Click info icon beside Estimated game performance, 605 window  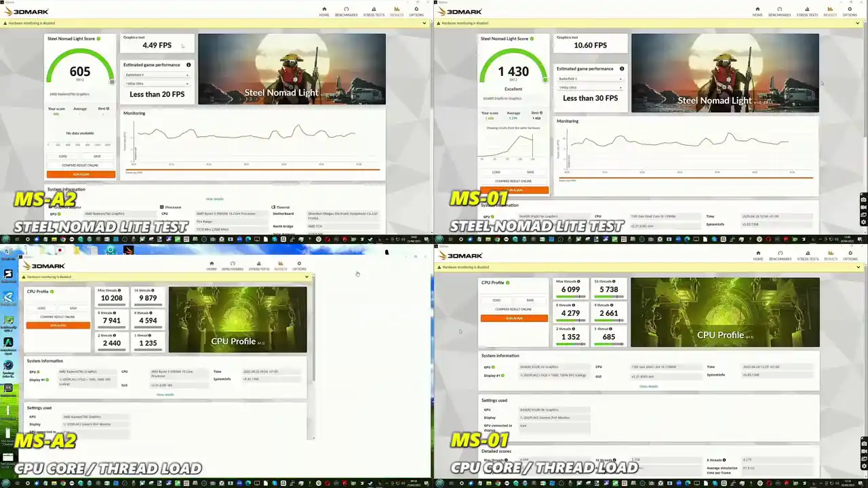tap(188, 65)
